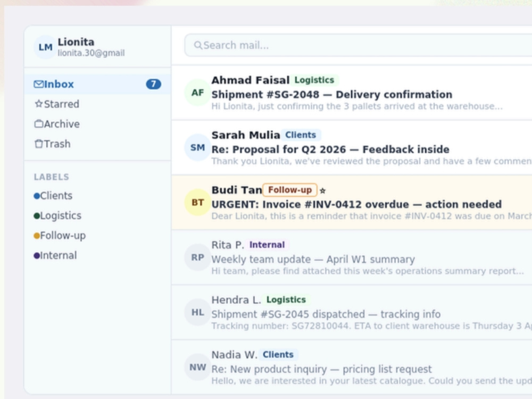This screenshot has height=399, width=532.
Task: Click the Logistics tag on Ahmad Faisal's email
Action: click(314, 80)
